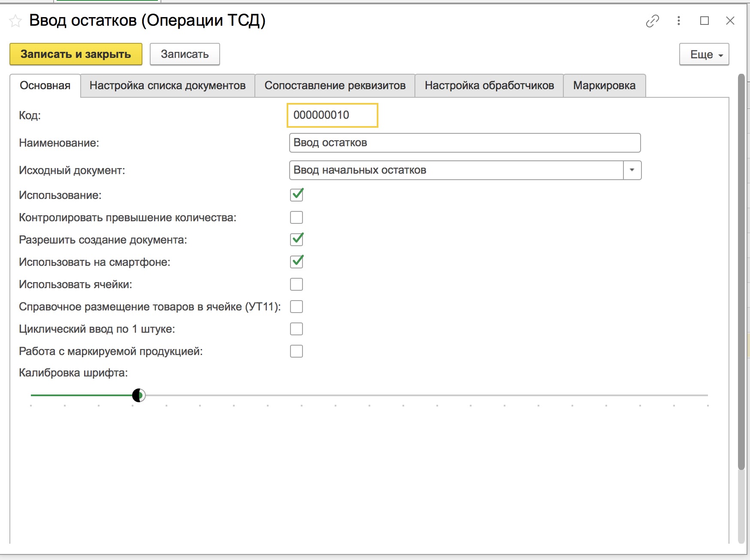Click the Исходный документ field

456,170
